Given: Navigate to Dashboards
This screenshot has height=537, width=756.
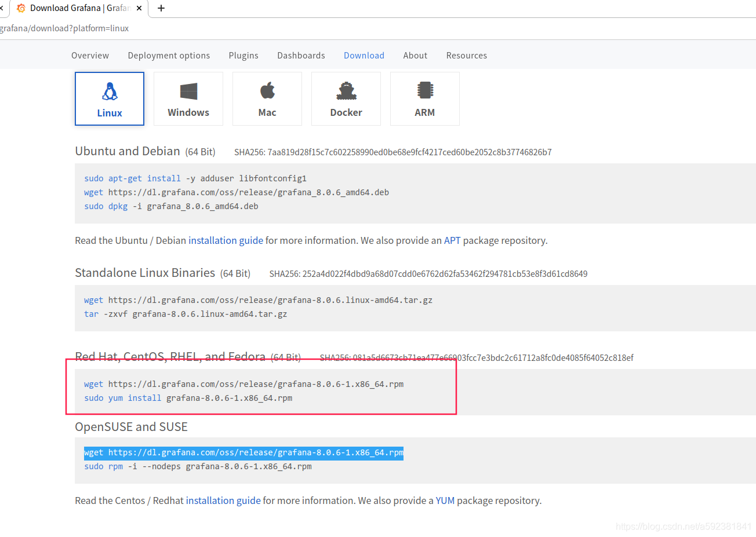Looking at the screenshot, I should click(x=301, y=56).
